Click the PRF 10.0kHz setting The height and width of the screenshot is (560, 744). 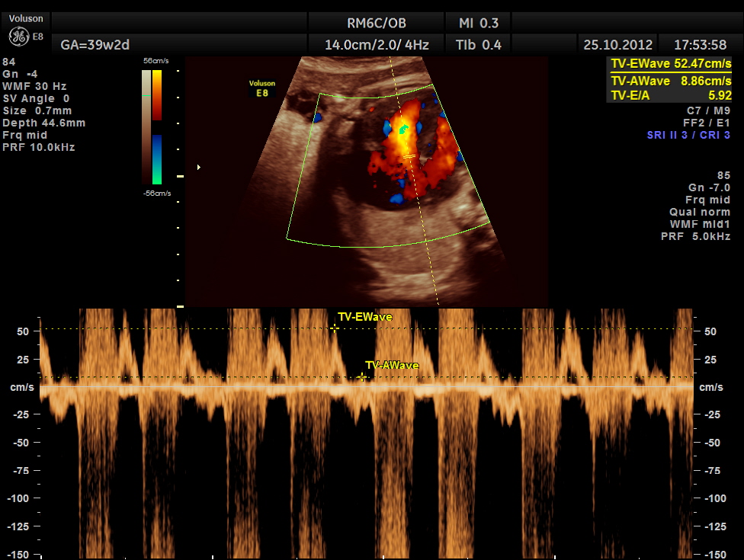[38, 147]
